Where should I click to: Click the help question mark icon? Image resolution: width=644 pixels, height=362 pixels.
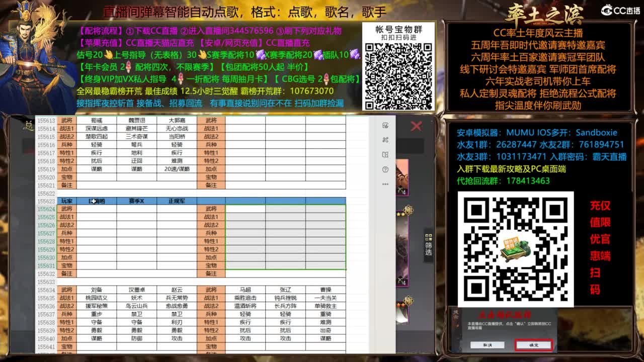coord(385,169)
